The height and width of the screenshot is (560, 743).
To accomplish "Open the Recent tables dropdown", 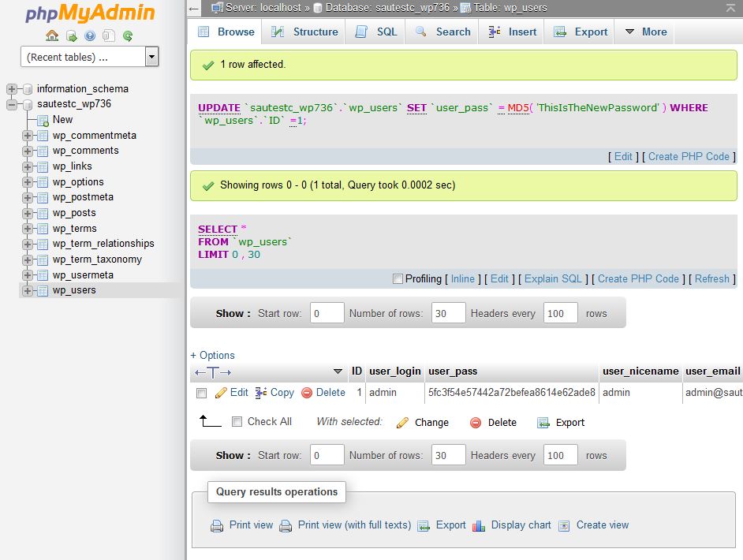I will pos(152,56).
